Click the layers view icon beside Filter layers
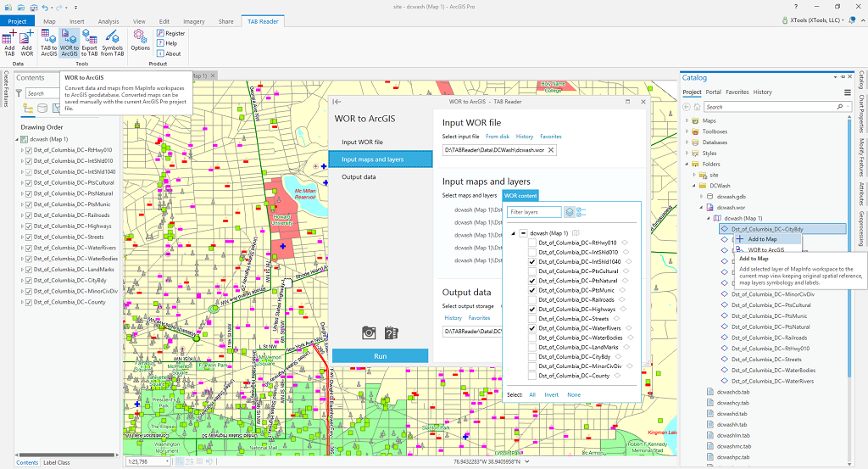The image size is (868, 469). pyautogui.click(x=569, y=212)
